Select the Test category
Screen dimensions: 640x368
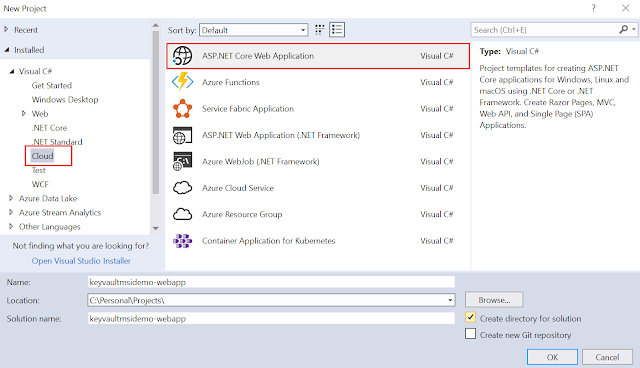(x=39, y=170)
